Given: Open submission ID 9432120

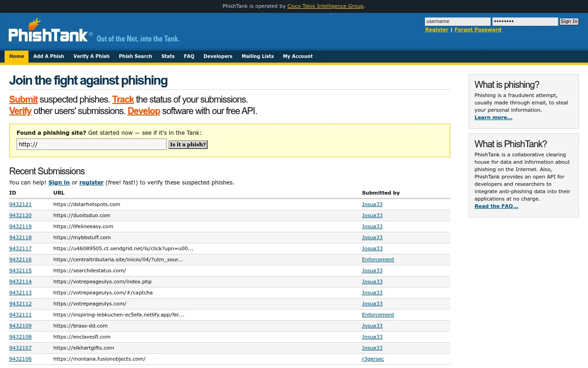Looking at the screenshot, I should click(20, 215).
